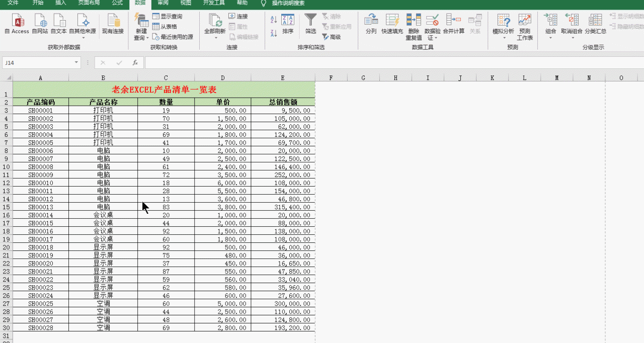Viewport: 644px width, 343px height.
Task: Open the 连接 connections dialog
Action: [238, 17]
